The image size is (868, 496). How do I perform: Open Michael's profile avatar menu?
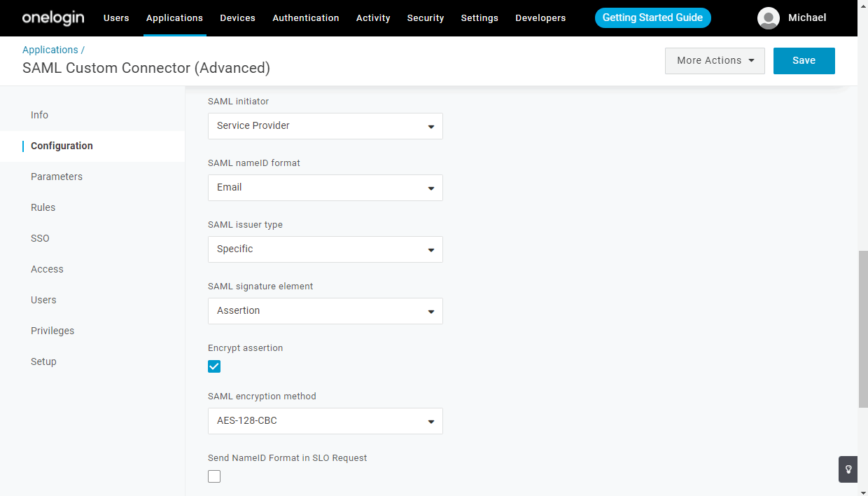tap(768, 18)
